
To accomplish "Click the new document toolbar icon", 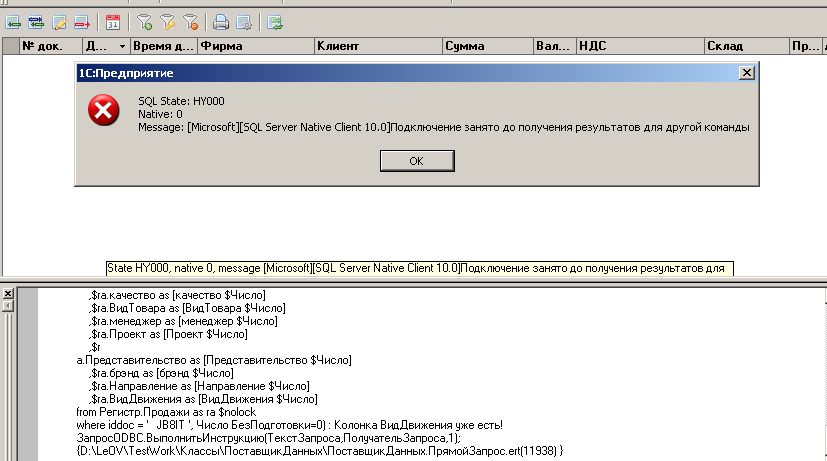I will click(x=14, y=21).
